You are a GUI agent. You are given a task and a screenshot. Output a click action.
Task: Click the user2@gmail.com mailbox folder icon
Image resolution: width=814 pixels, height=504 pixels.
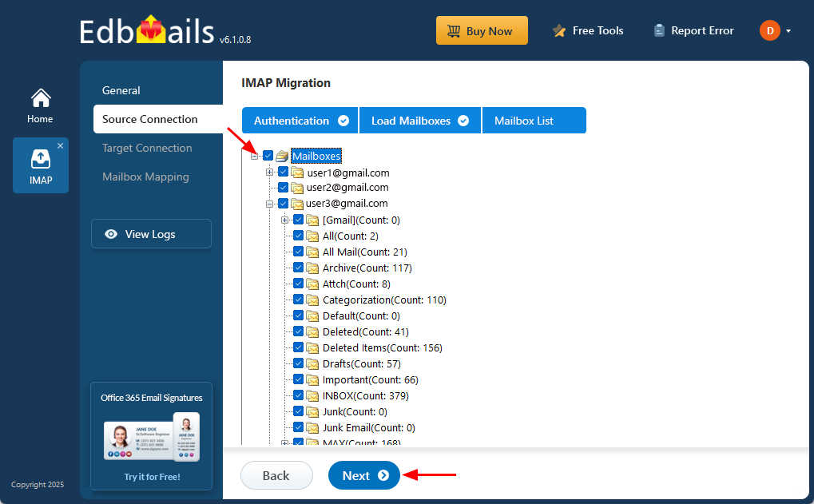coord(297,188)
